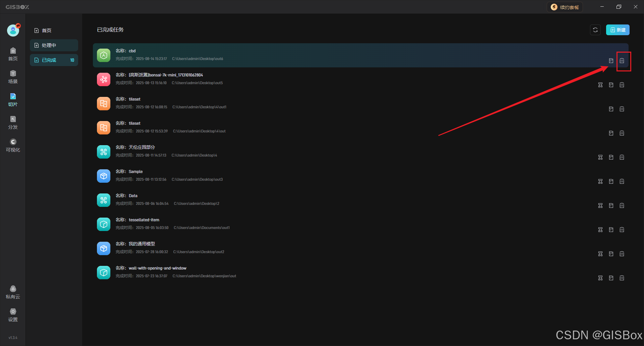Click the name wall-with-opening-and-window

click(158, 268)
